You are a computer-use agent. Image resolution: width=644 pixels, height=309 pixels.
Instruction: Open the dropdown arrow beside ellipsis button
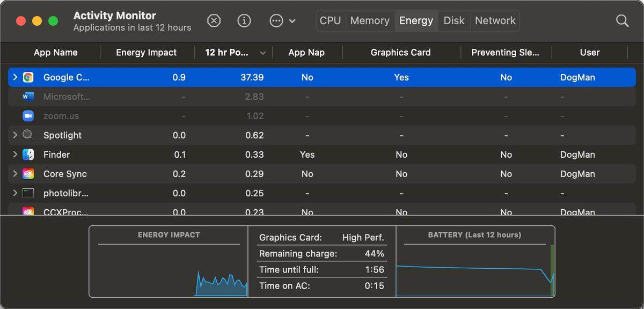tap(292, 21)
